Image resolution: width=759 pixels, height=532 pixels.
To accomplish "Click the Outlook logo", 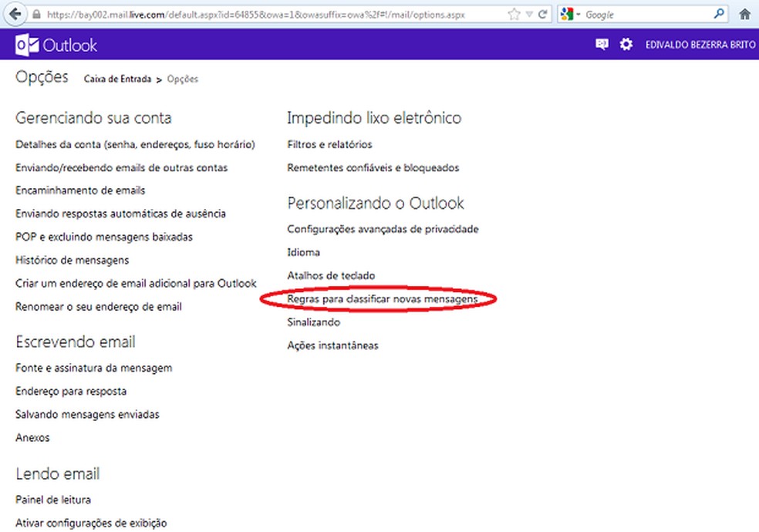I will point(54,45).
